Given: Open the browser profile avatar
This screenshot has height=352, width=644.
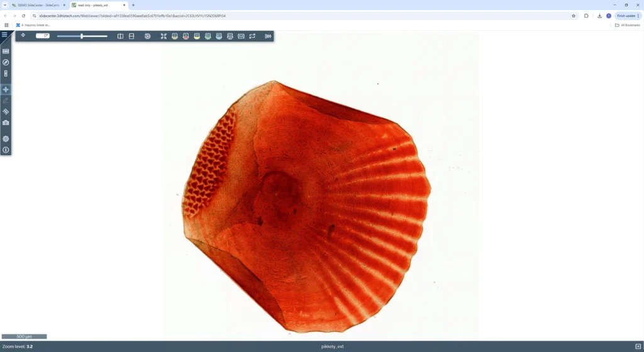Looking at the screenshot, I should coord(609,16).
